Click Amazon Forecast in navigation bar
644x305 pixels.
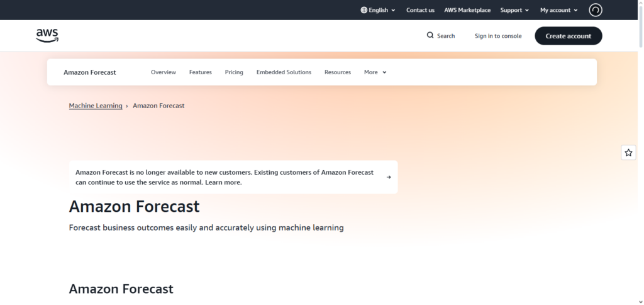click(90, 72)
